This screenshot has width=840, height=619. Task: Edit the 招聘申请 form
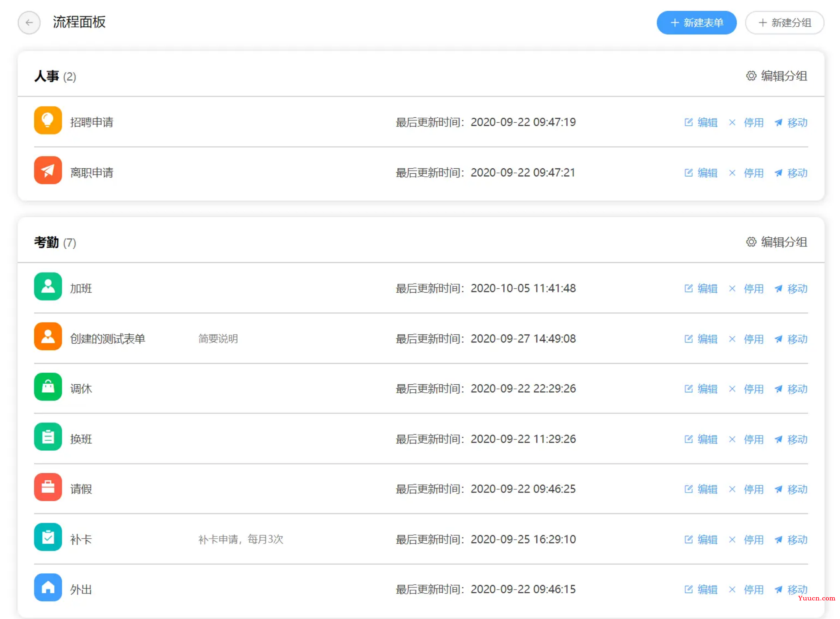(x=701, y=122)
